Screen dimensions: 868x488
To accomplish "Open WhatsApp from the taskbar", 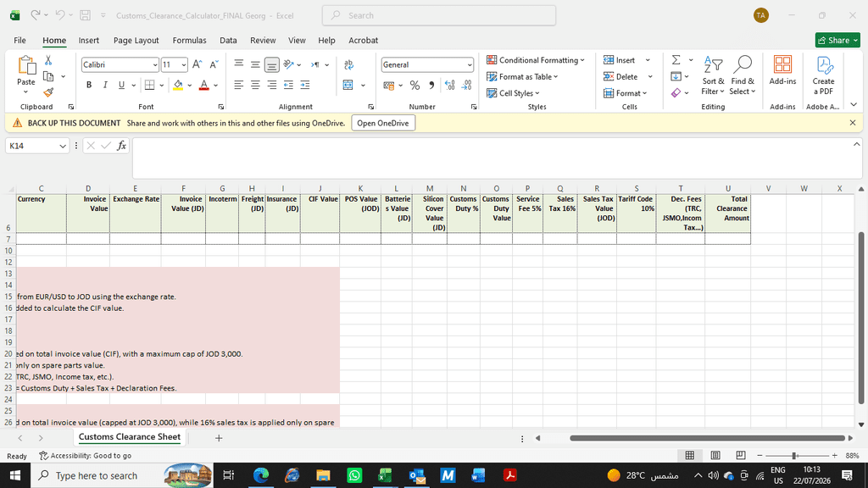I will tap(354, 474).
